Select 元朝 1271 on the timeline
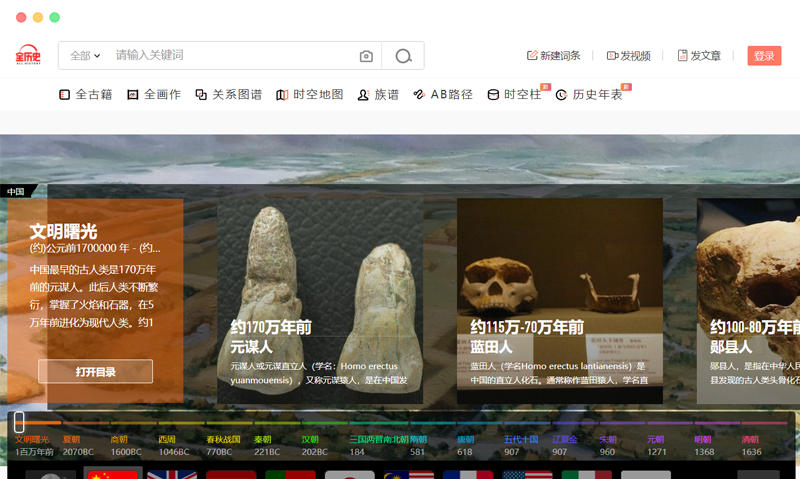Screen dimensions: 800x479 (656, 445)
